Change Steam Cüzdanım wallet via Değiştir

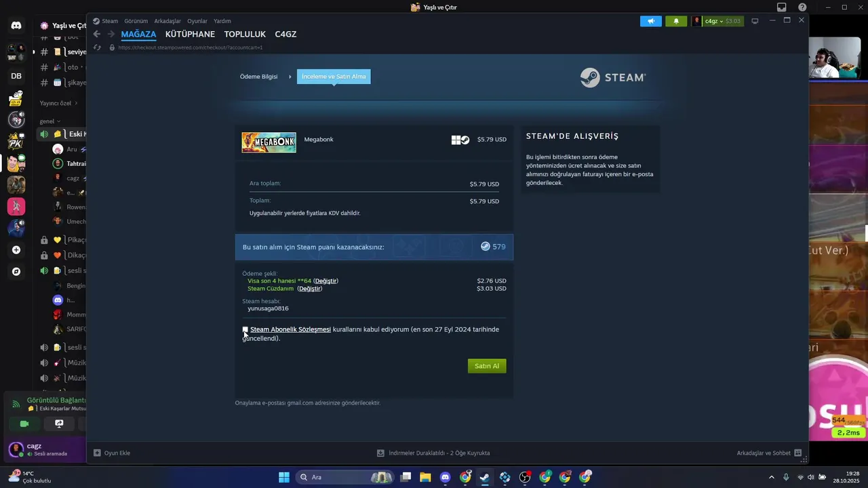(x=310, y=289)
